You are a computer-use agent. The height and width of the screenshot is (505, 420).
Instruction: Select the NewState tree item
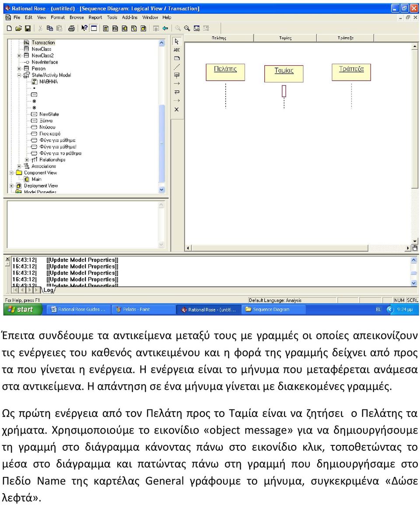(49, 114)
